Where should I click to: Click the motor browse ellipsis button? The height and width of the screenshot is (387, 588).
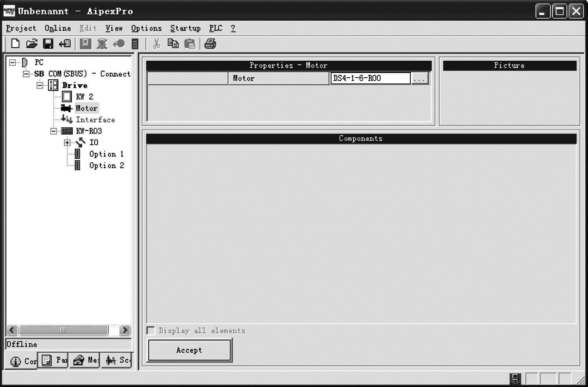pos(420,78)
